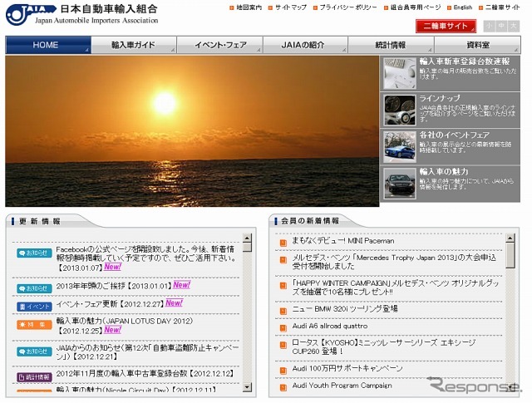Click orange icon beside Mercedes Trophy Japan
The width and height of the screenshot is (532, 403).
(283, 260)
